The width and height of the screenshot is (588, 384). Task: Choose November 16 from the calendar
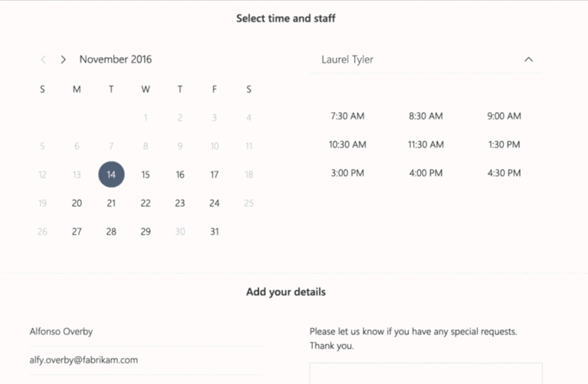click(x=180, y=174)
